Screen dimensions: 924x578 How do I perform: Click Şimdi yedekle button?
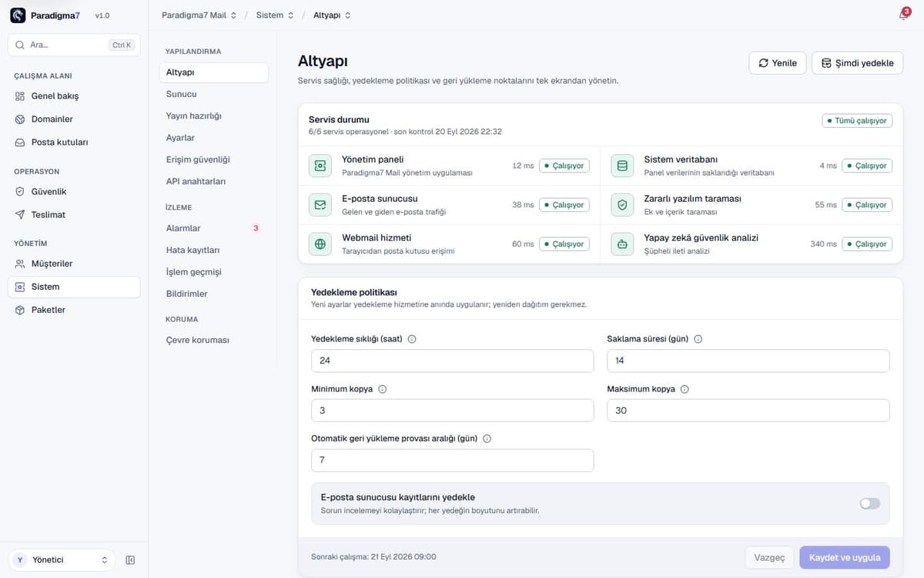point(857,63)
